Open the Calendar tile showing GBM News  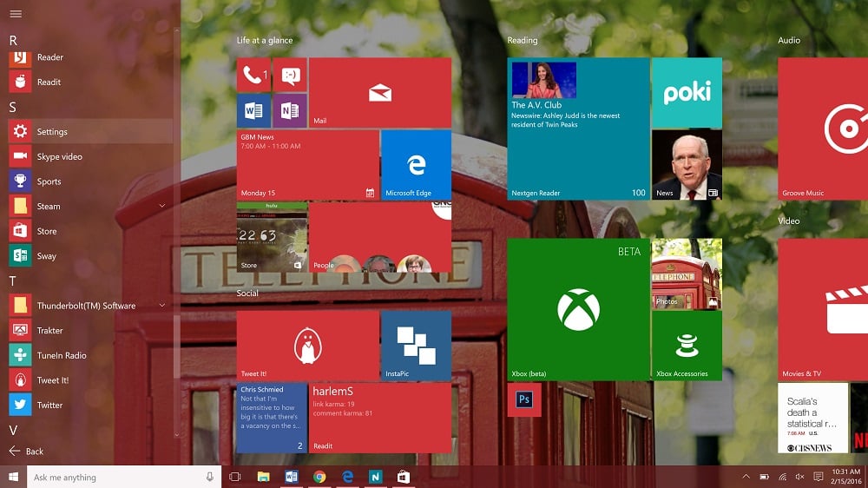(308, 165)
